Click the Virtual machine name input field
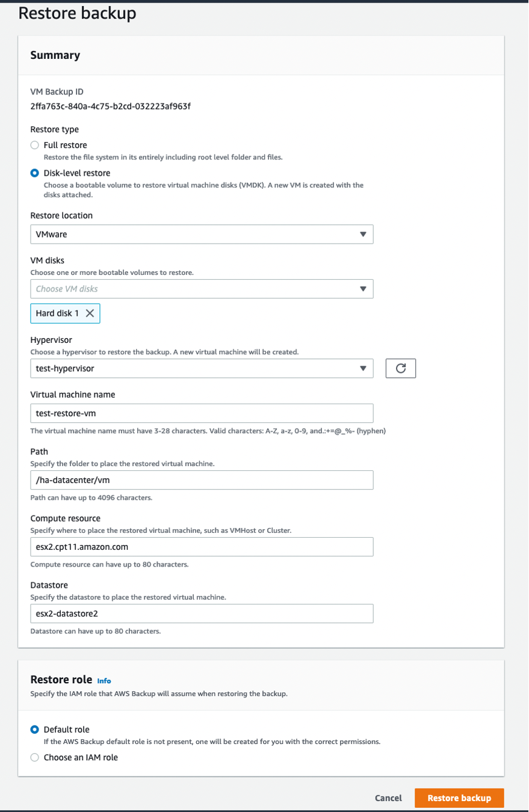The width and height of the screenshot is (529, 812). tap(202, 413)
